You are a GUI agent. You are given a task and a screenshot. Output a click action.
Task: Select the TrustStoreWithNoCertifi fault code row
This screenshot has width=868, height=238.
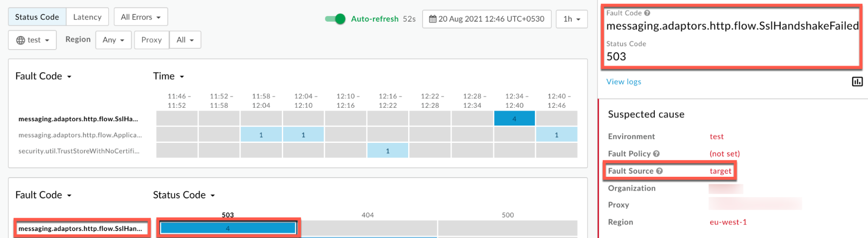pyautogui.click(x=79, y=151)
